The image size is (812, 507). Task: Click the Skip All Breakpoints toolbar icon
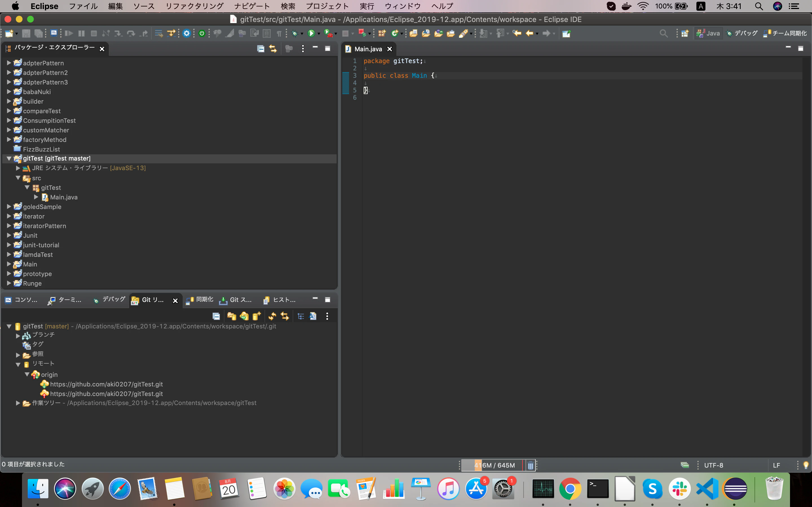click(x=230, y=33)
